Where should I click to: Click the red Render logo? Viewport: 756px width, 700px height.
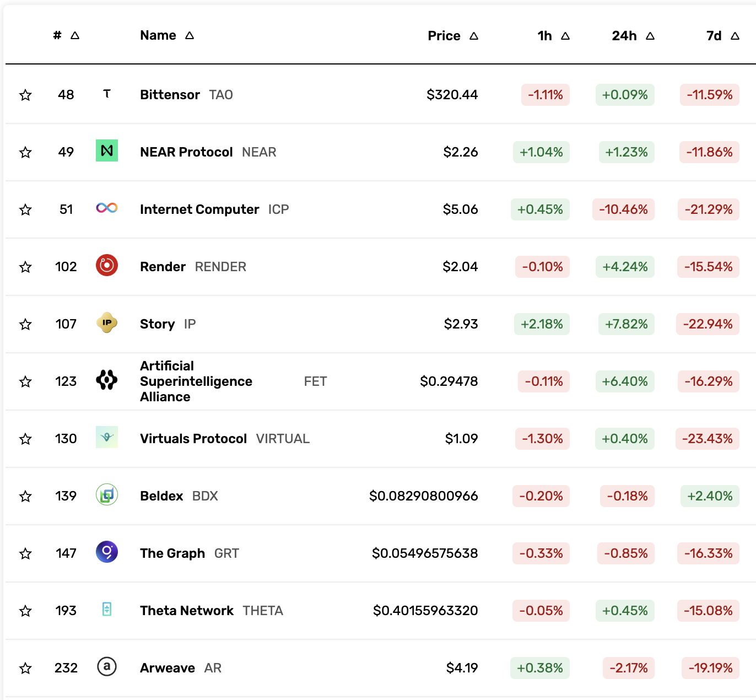107,266
